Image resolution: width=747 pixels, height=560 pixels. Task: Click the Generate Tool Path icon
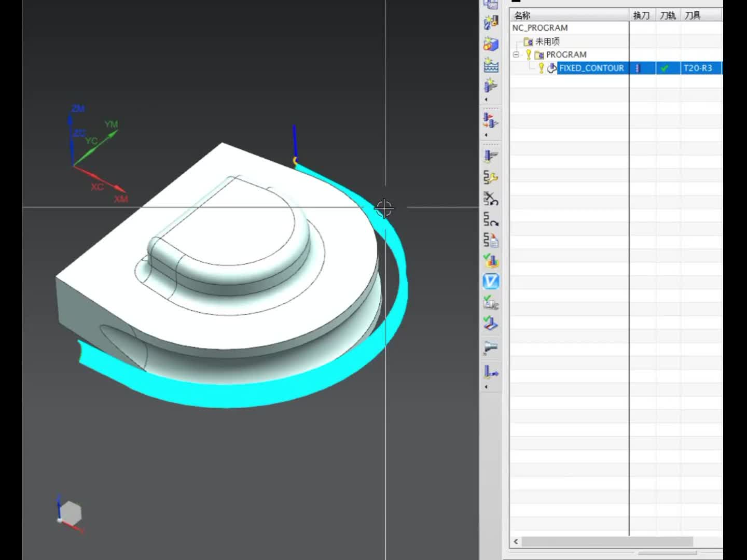pos(491,156)
